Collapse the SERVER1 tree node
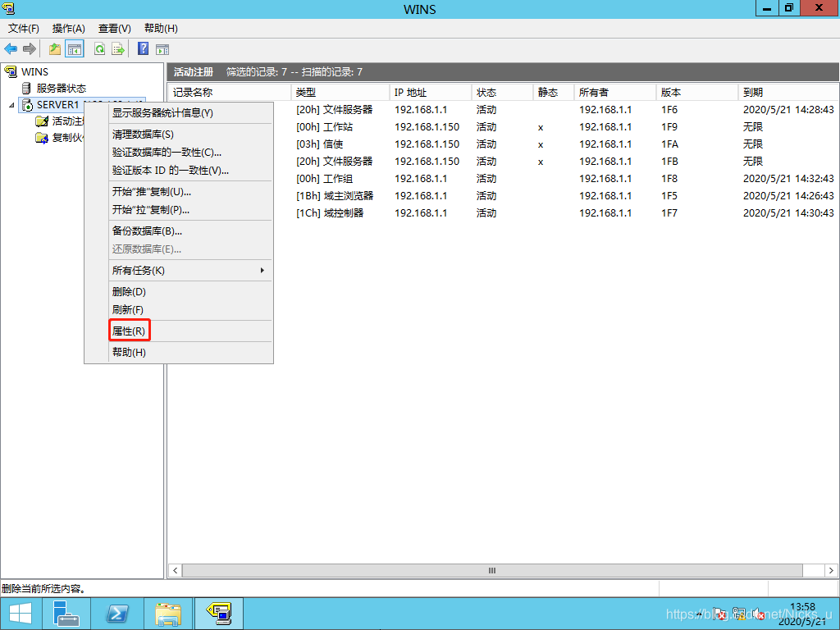Viewport: 840px width, 630px height. tap(11, 105)
